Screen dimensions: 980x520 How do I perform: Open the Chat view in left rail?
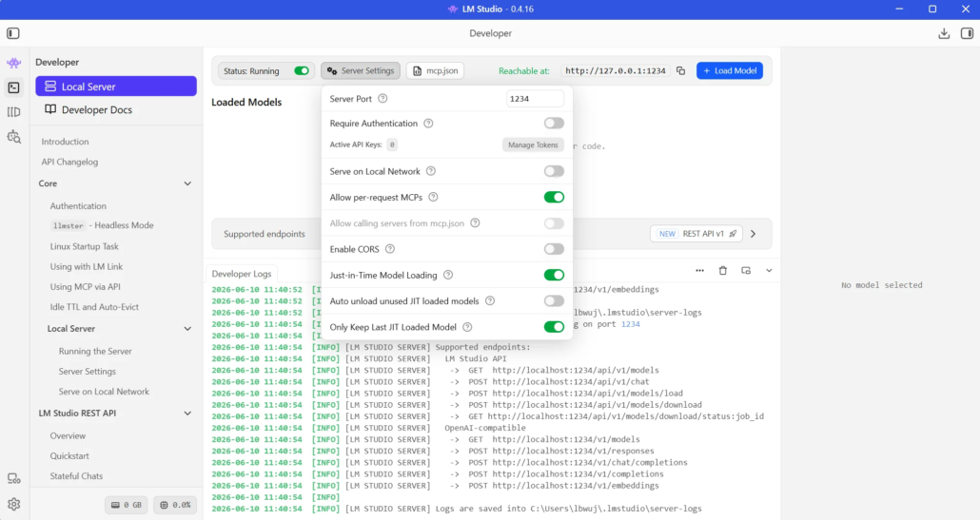pyautogui.click(x=13, y=63)
